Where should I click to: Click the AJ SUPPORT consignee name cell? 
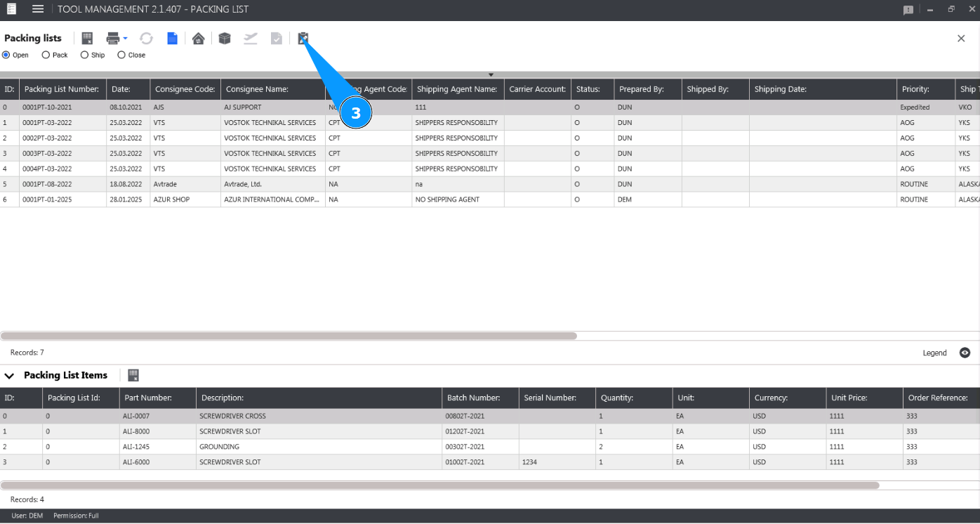[273, 107]
